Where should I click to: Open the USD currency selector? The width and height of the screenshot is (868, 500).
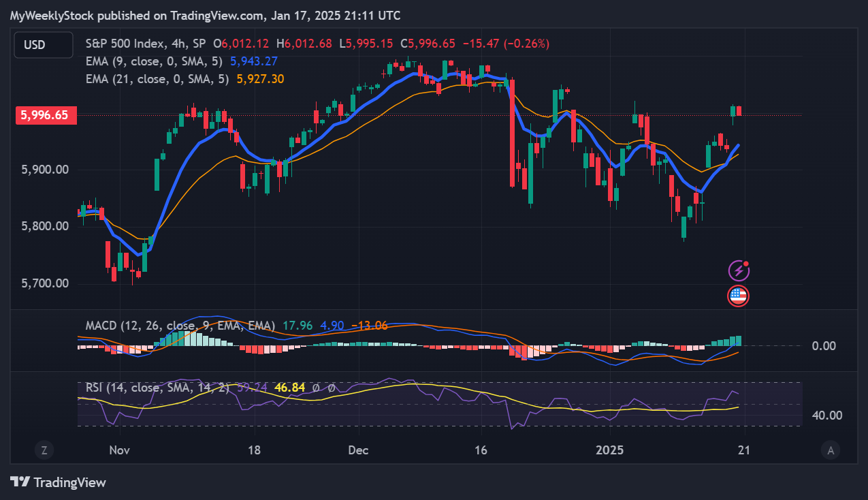[x=44, y=45]
